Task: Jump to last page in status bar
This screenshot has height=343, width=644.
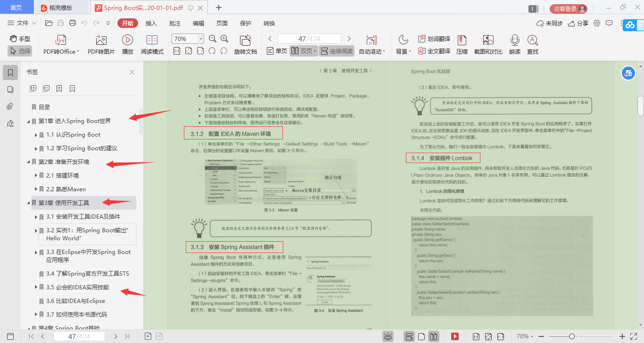Action: pos(127,336)
